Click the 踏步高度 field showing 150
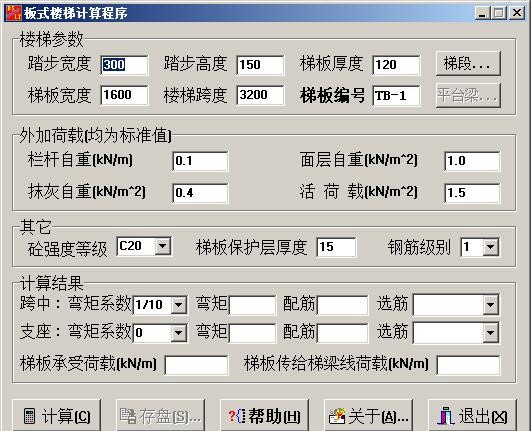The image size is (531, 431). [x=260, y=65]
